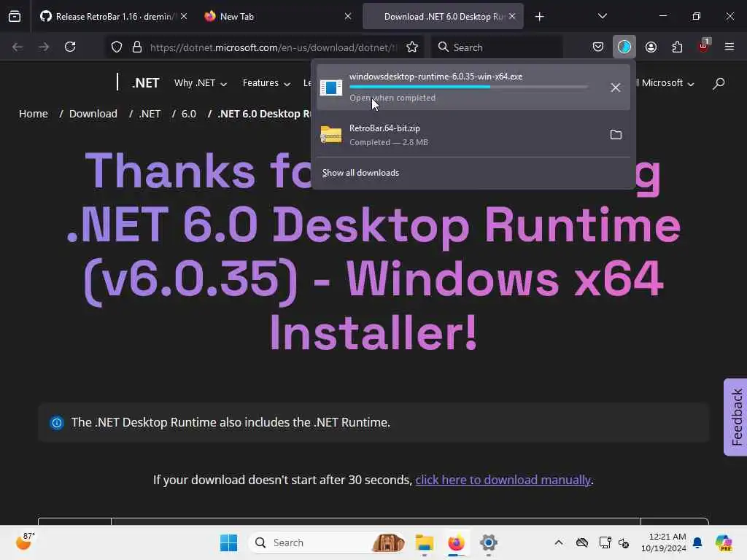Open taskbar weather widget 87°
The width and height of the screenshot is (747, 560).
26,542
